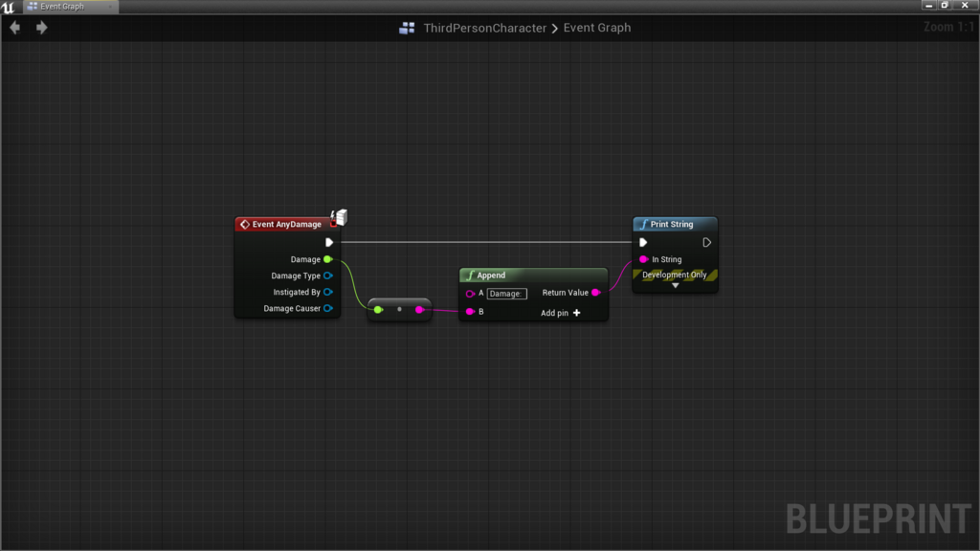Click Event AnyDamage execution output pin

click(x=329, y=242)
